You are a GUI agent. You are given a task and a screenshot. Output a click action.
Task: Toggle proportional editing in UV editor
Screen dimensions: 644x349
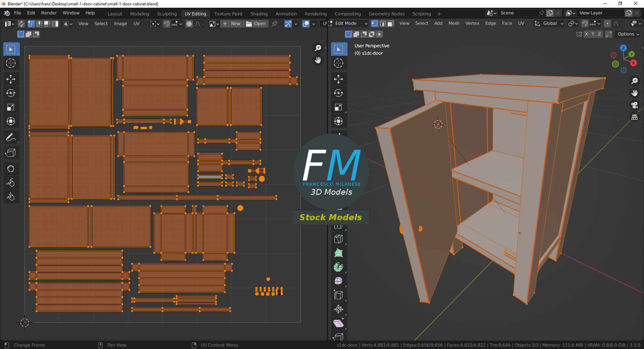(189, 24)
